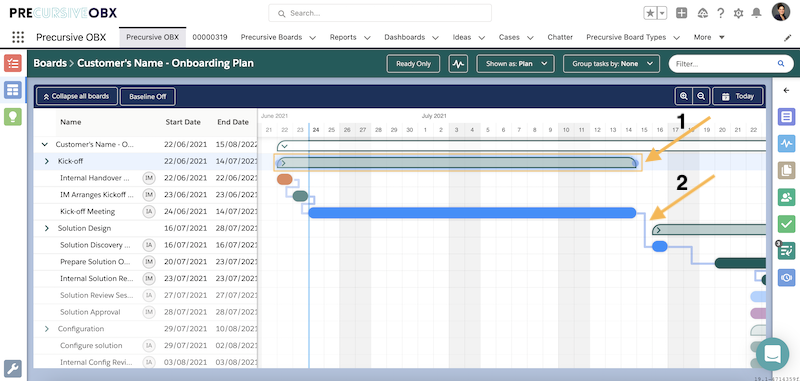Viewport: 800px width, 381px height.
Task: Open the tan documents panel icon
Action: (786, 170)
